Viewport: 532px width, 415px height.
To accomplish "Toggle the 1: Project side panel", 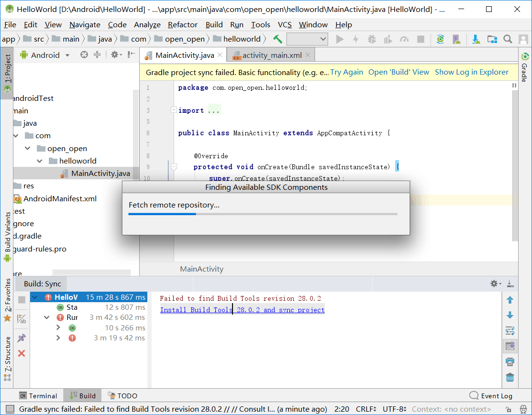I will [8, 73].
